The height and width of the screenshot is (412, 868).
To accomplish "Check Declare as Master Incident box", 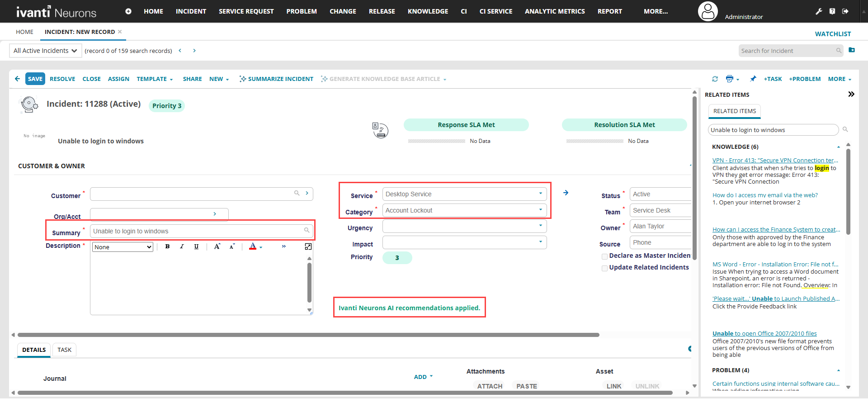I will [x=604, y=256].
